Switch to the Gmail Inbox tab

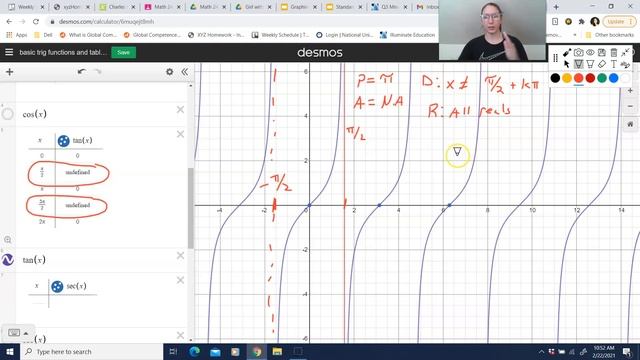pos(427,7)
